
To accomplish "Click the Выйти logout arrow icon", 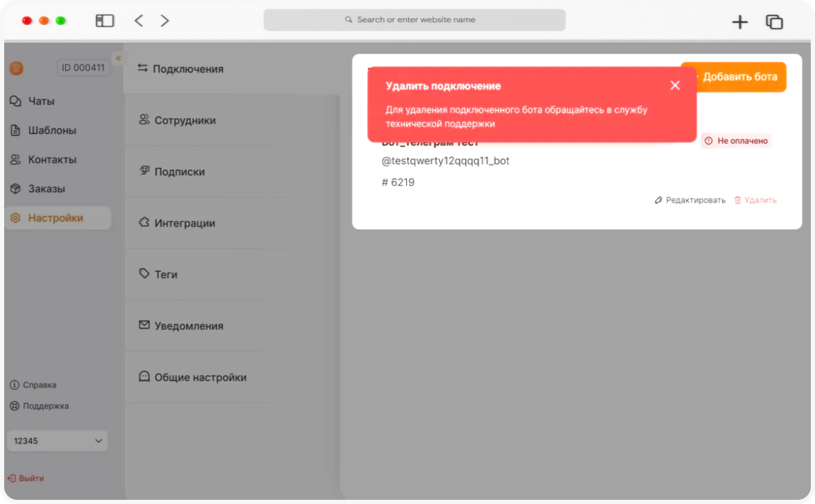I will coord(11,478).
